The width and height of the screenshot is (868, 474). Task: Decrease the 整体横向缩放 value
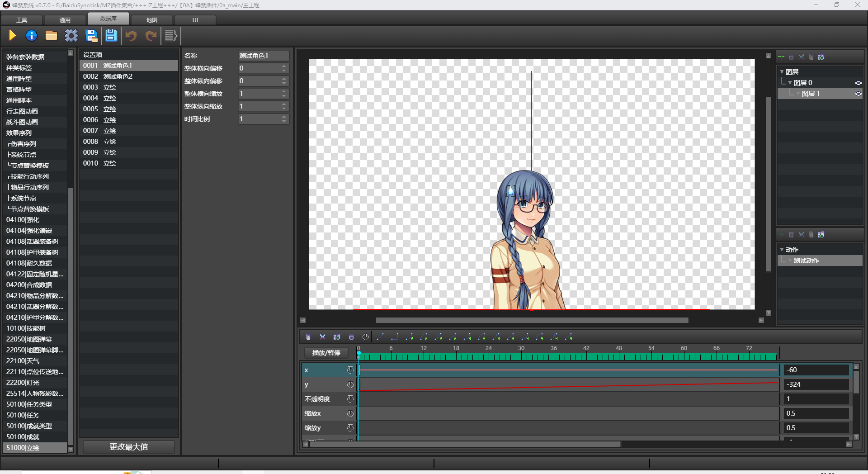coord(284,96)
